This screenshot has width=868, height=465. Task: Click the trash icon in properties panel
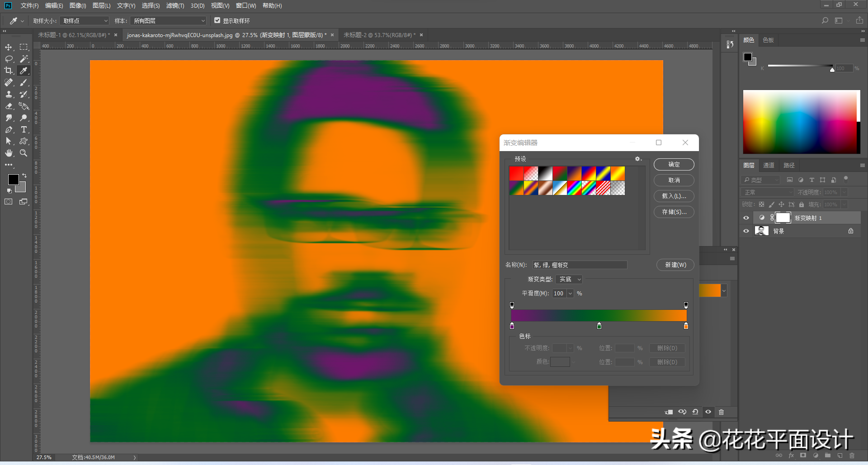point(722,412)
